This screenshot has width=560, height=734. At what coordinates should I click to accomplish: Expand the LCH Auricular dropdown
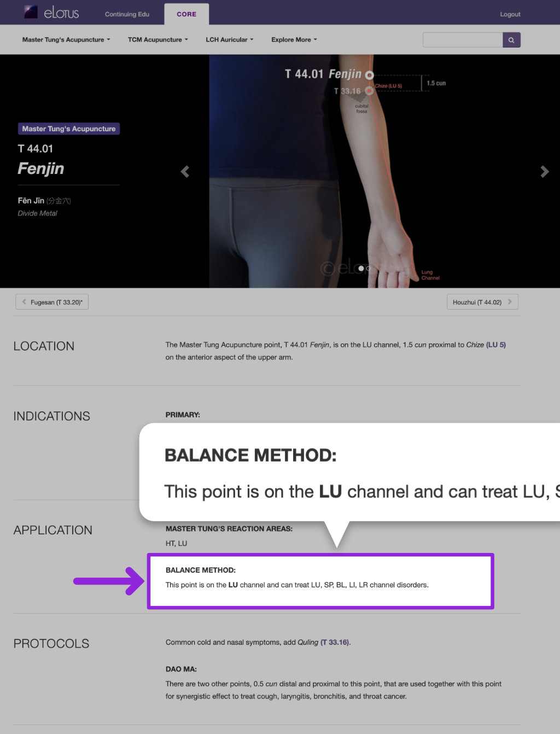230,40
